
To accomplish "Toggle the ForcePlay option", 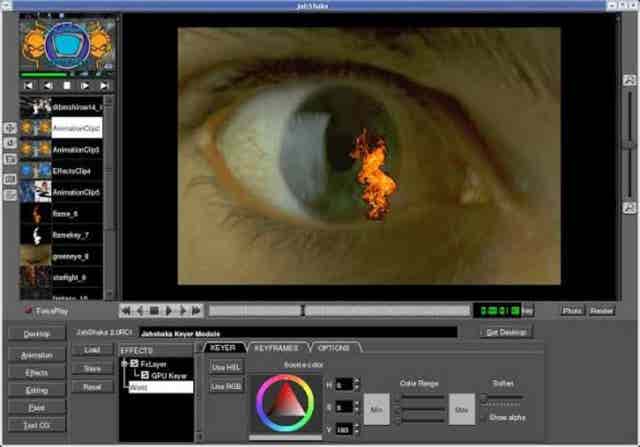I will [x=27, y=312].
